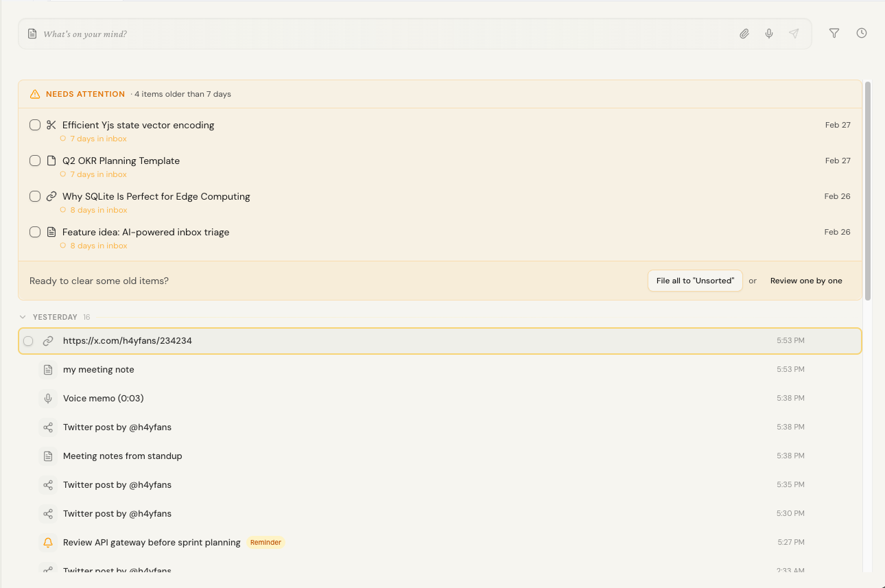Screen dimensions: 885x588
Task: Record audio with the microphone icon
Action: click(x=768, y=33)
